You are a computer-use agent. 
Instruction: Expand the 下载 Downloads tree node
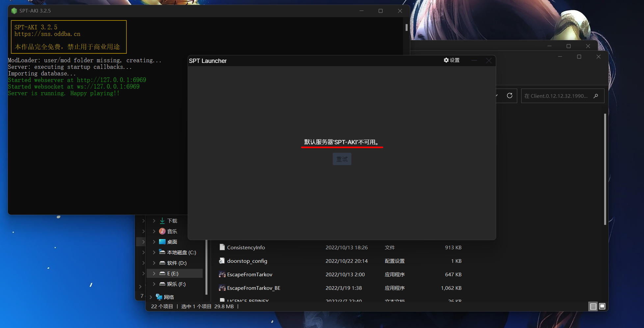coord(154,221)
